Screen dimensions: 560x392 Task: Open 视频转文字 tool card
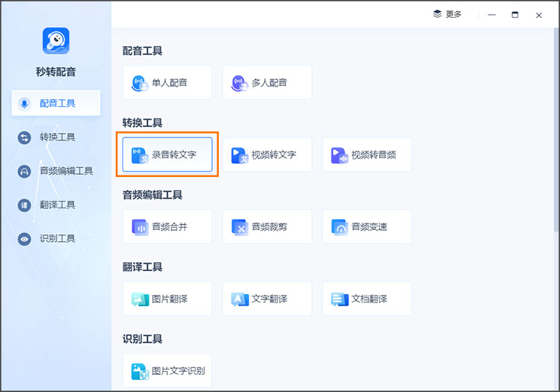[x=267, y=155]
